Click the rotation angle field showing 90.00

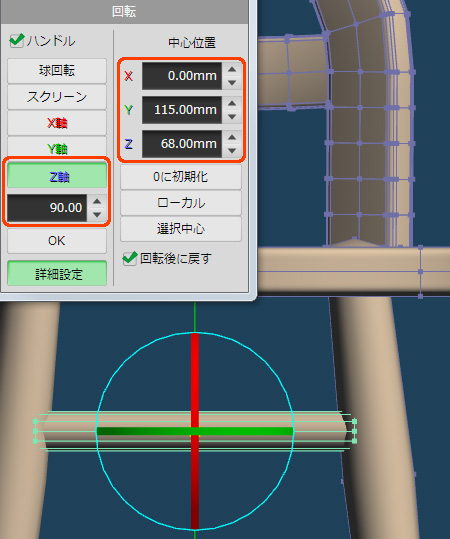coord(47,208)
